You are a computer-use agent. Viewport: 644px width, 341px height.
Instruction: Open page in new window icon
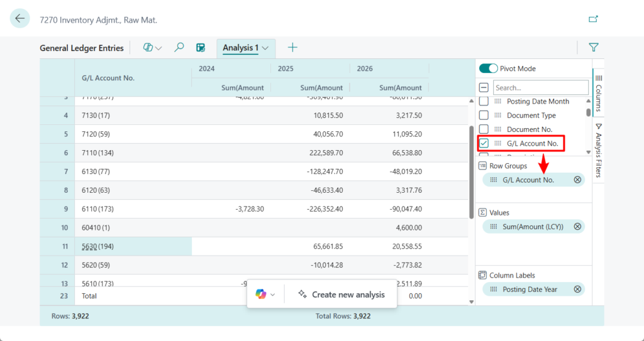pyautogui.click(x=593, y=19)
